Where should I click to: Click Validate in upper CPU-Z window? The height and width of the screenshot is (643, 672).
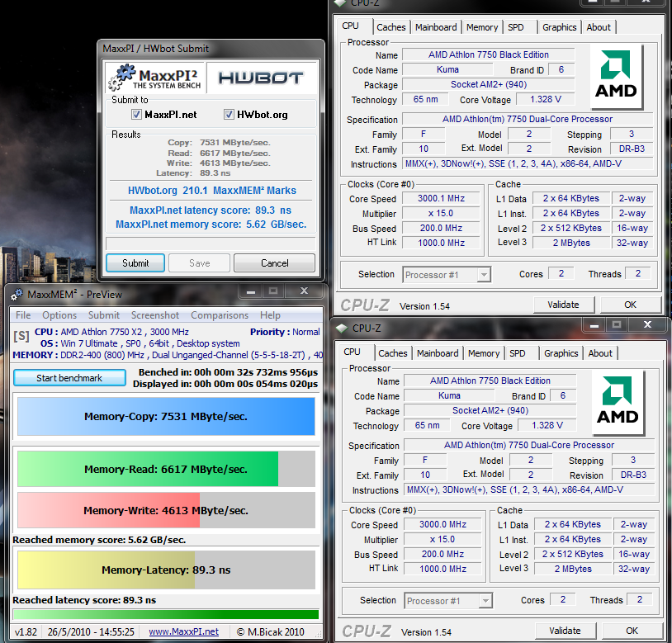coord(563,305)
